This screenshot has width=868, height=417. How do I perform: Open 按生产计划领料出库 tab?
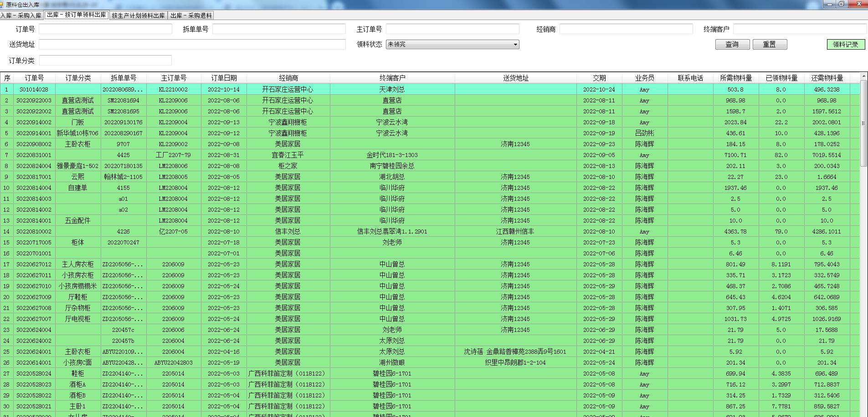(x=139, y=15)
